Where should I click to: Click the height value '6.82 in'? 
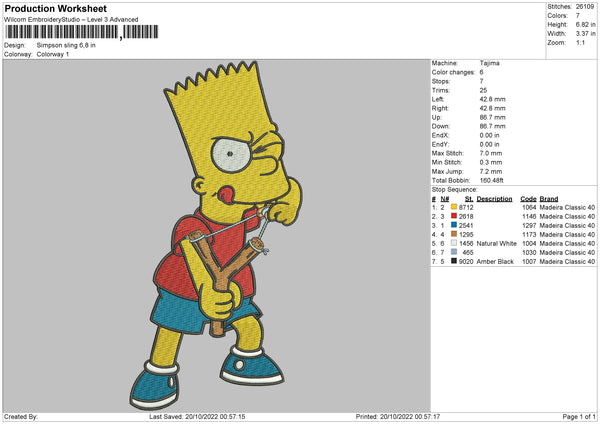pos(585,24)
